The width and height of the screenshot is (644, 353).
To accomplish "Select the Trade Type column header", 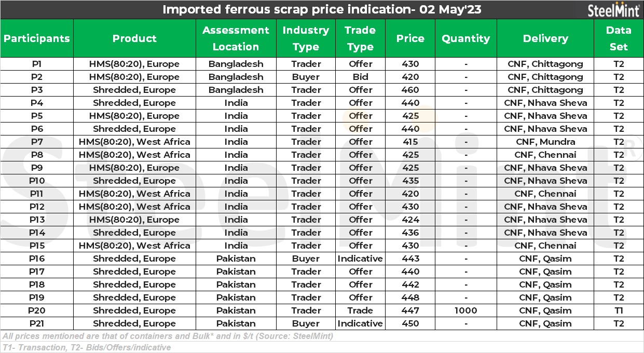I will 360,38.
